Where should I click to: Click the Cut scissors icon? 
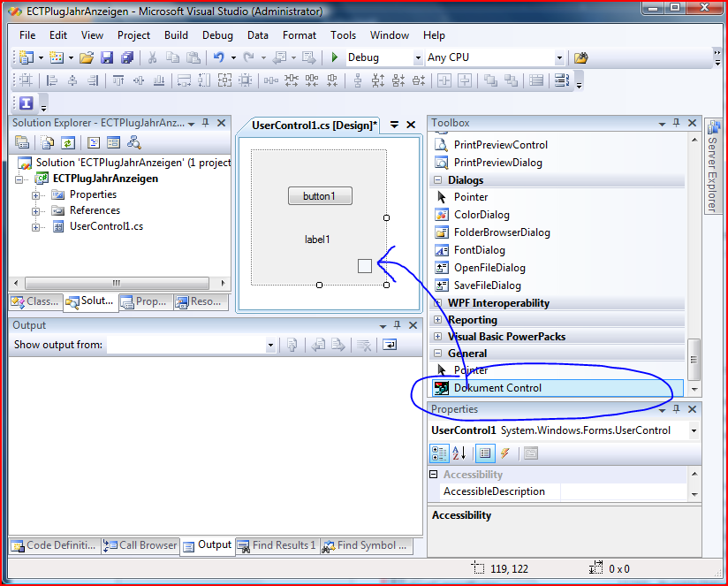pos(152,57)
